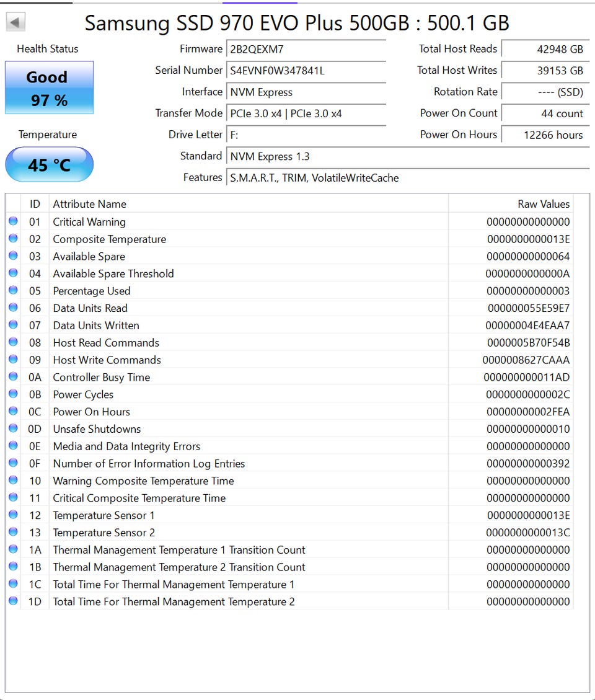Click the Rotation Rate value ---- (SSD)
This screenshot has height=700, width=595.
point(545,92)
